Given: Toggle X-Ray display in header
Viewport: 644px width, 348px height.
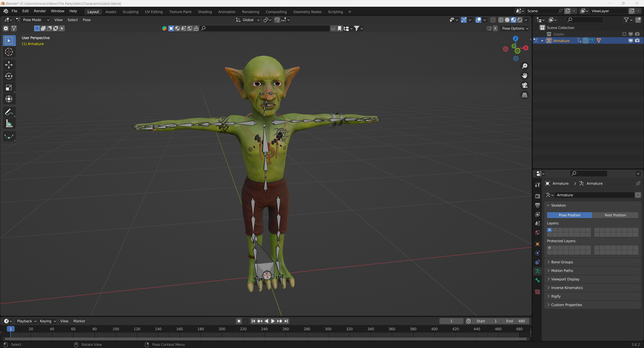Looking at the screenshot, I should click(493, 20).
